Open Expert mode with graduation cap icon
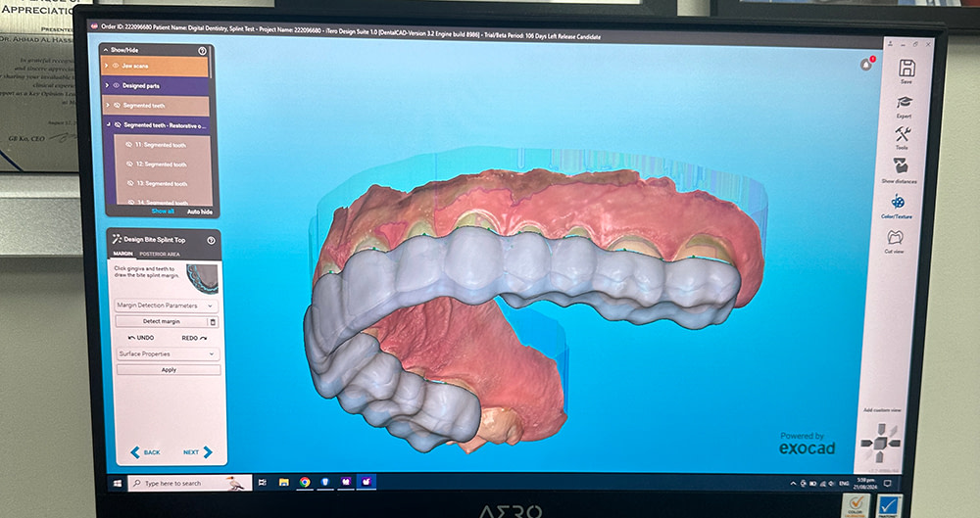980x518 pixels. tap(904, 103)
